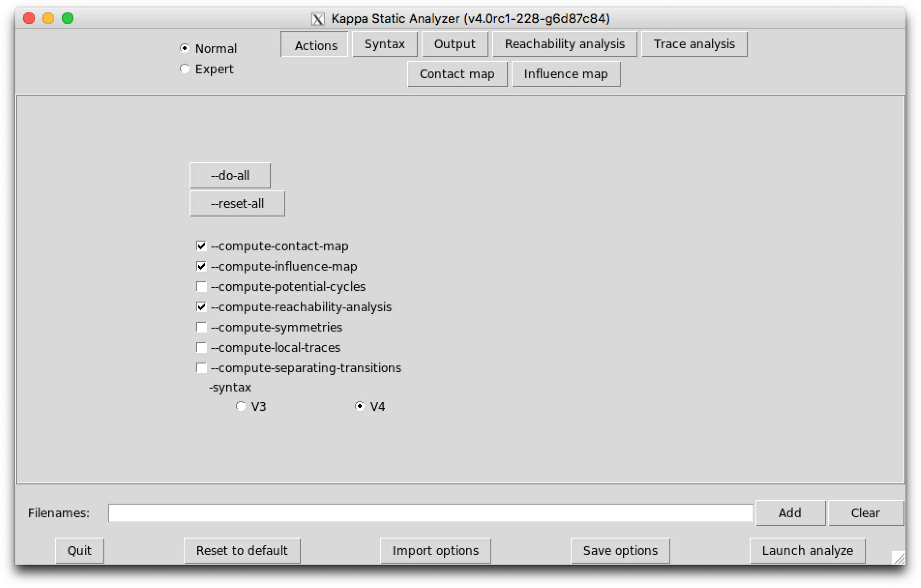Switch to the Trace analysis tab

694,44
